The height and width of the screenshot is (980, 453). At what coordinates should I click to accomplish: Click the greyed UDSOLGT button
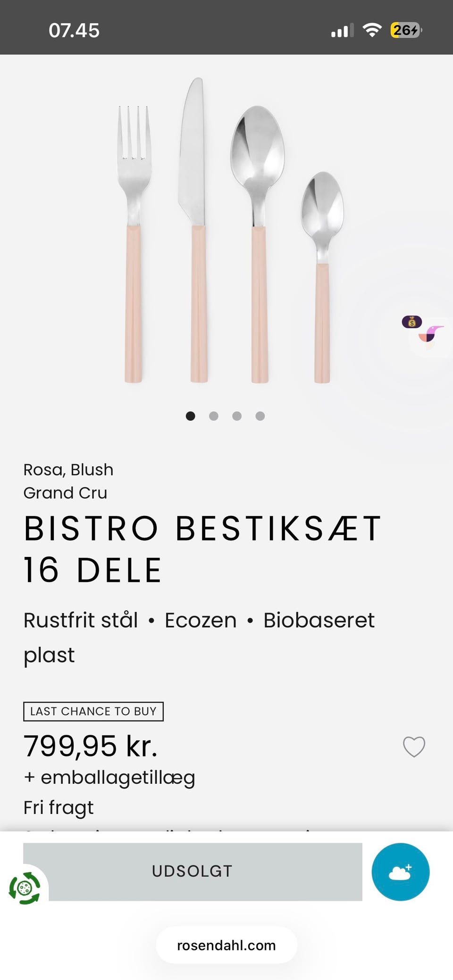pyautogui.click(x=193, y=872)
